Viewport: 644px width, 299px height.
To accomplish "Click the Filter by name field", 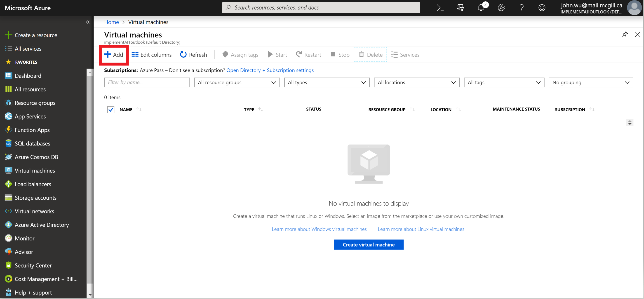I will click(147, 82).
